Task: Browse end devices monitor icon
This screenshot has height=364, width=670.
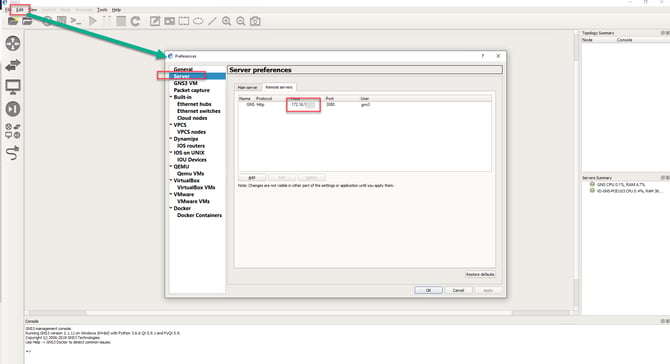Action: 13,87
